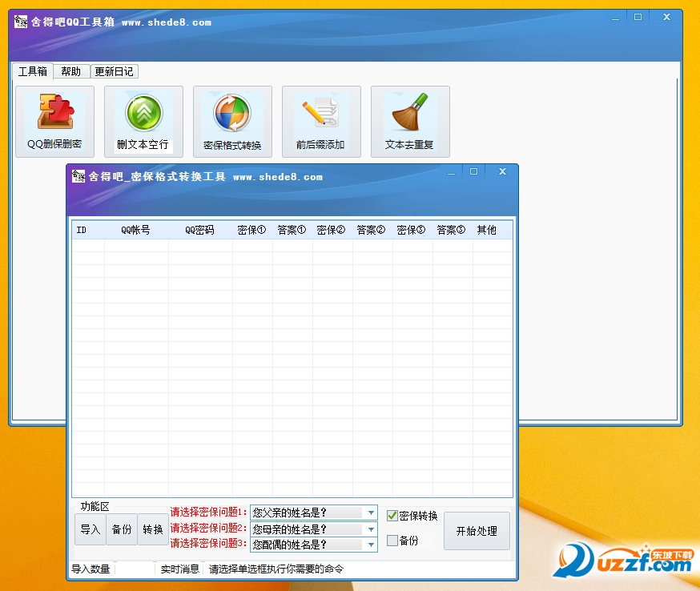Click the QQ密码 column header
The width and height of the screenshot is (700, 591).
pos(200,230)
